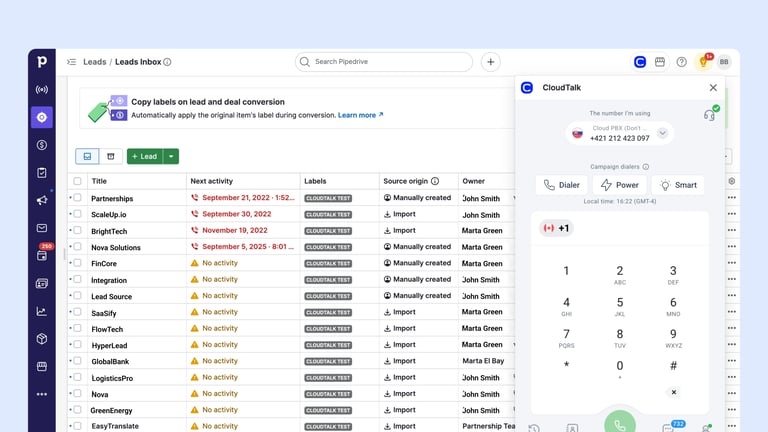
Task: Open the radar signal sidebar icon
Action: (42, 90)
